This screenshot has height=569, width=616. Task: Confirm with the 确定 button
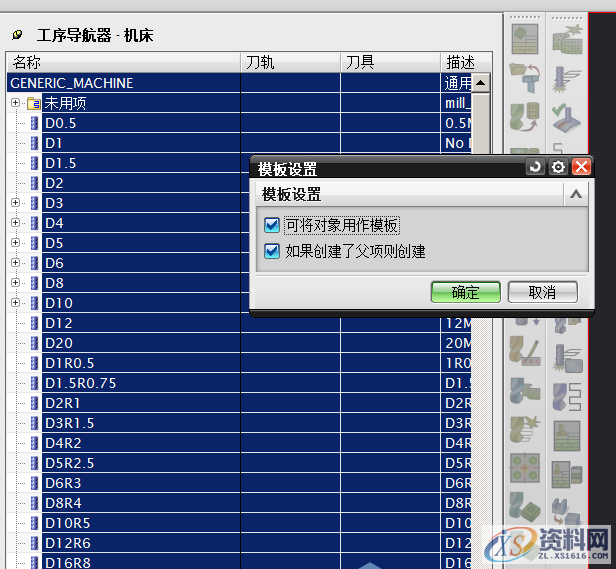(x=466, y=292)
